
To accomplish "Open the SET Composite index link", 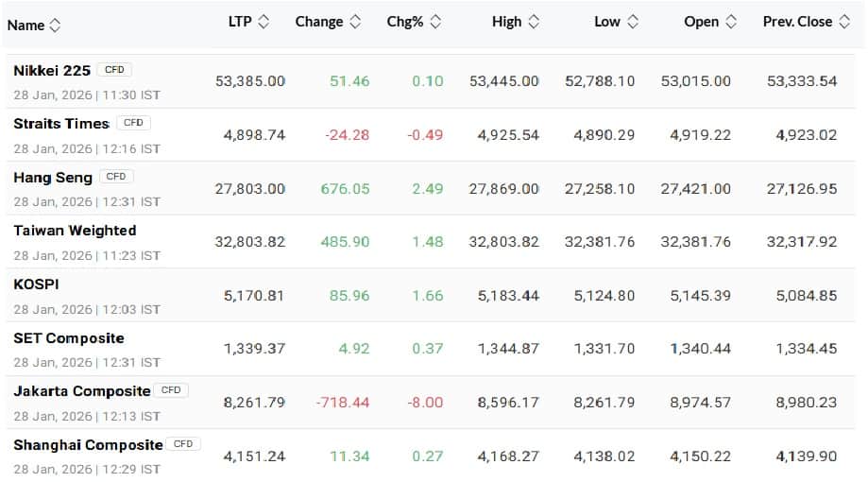I will 69,338.
